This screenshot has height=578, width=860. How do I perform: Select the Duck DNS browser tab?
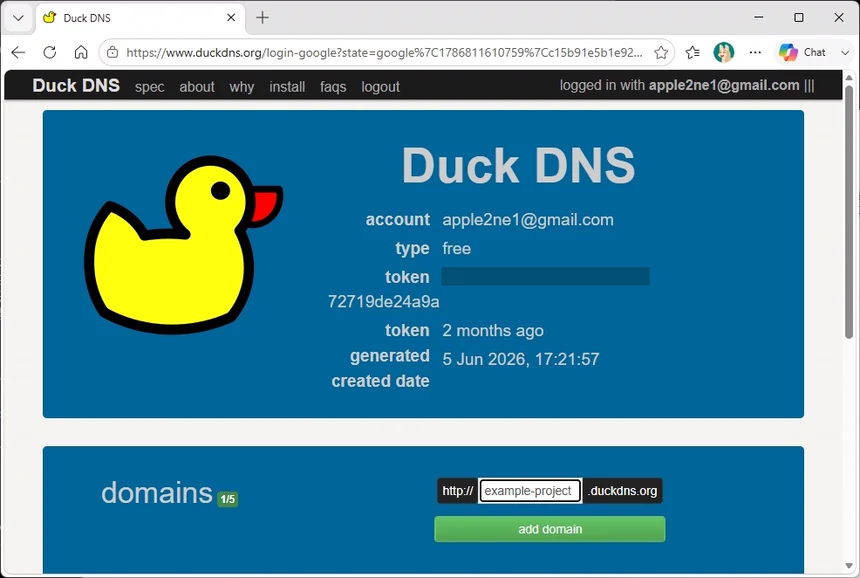point(140,18)
